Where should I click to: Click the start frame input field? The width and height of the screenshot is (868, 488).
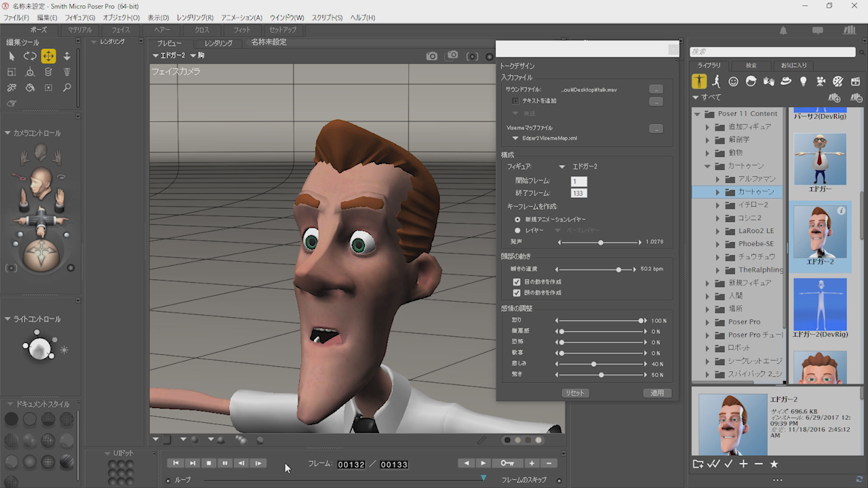[x=579, y=182]
